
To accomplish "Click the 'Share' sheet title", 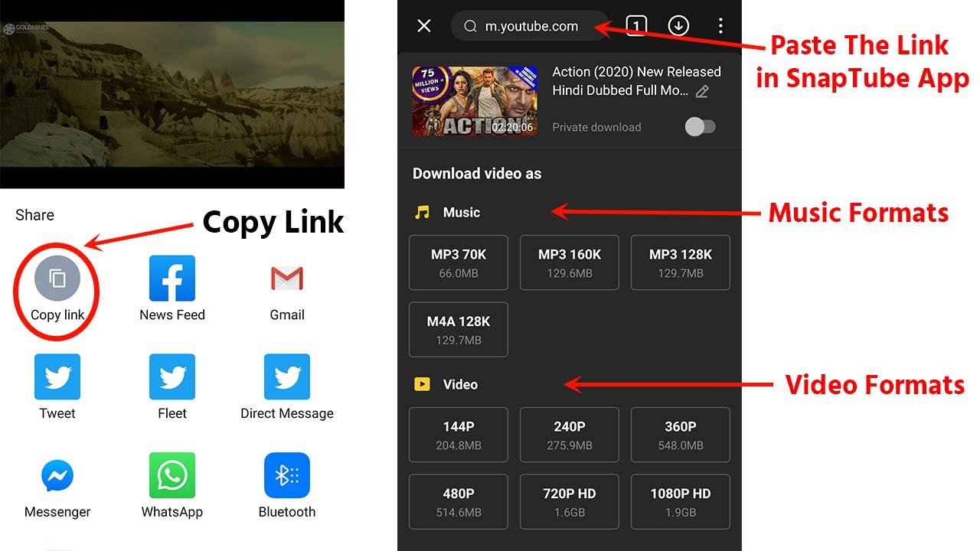I will pos(35,215).
